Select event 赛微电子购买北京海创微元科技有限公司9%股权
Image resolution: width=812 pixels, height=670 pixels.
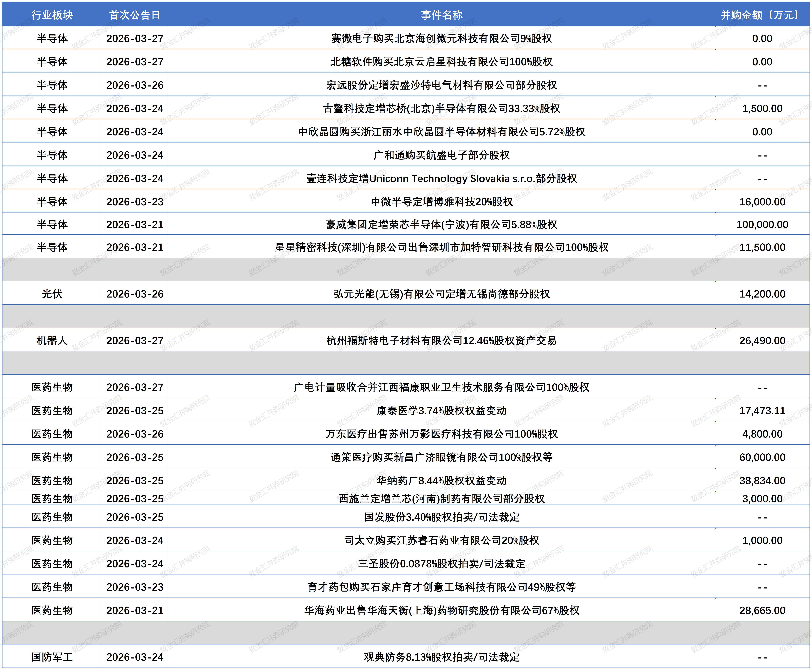pos(442,39)
